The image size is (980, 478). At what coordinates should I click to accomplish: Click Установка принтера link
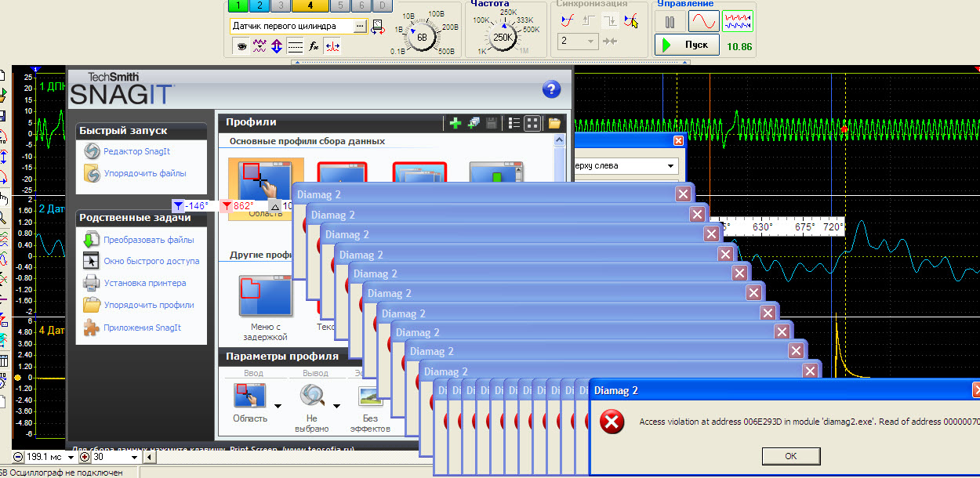145,283
